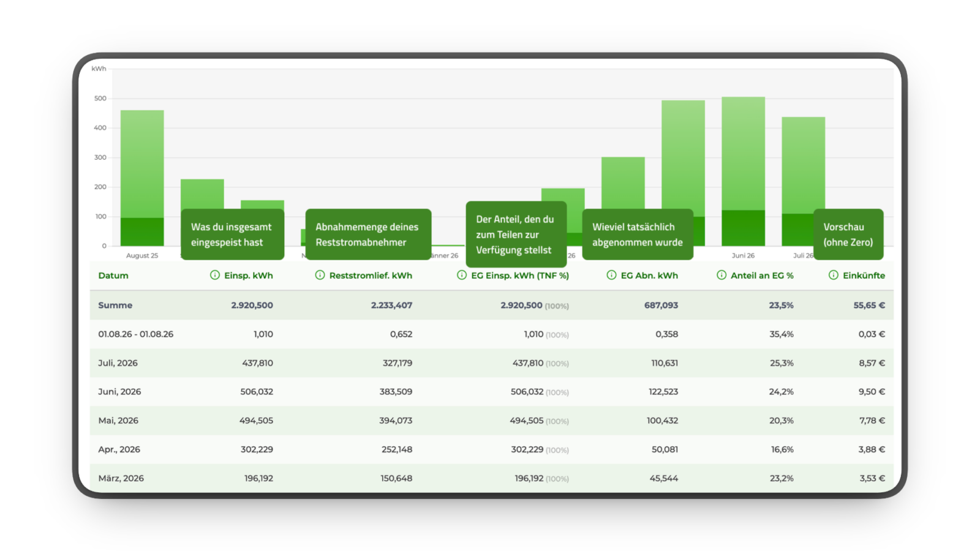The width and height of the screenshot is (980, 551).
Task: Open the März, 2026 row
Action: [x=492, y=478]
